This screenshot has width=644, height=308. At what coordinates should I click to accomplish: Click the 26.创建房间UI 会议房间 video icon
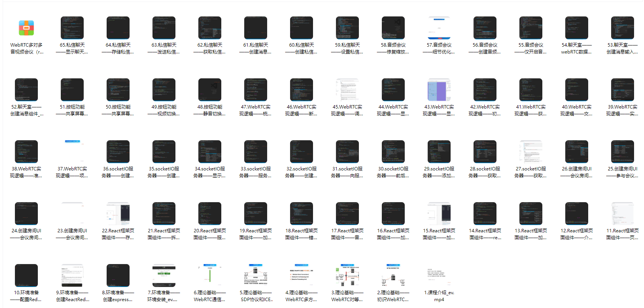576,152
